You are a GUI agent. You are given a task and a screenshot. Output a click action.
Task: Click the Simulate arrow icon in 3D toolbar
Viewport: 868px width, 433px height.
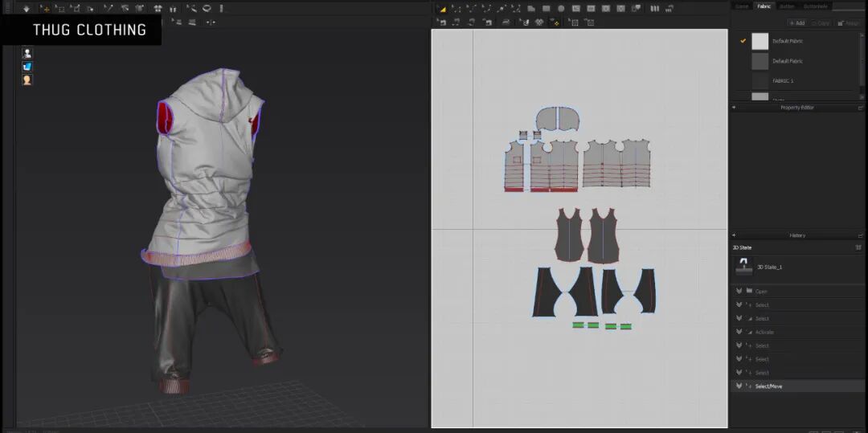(x=26, y=9)
